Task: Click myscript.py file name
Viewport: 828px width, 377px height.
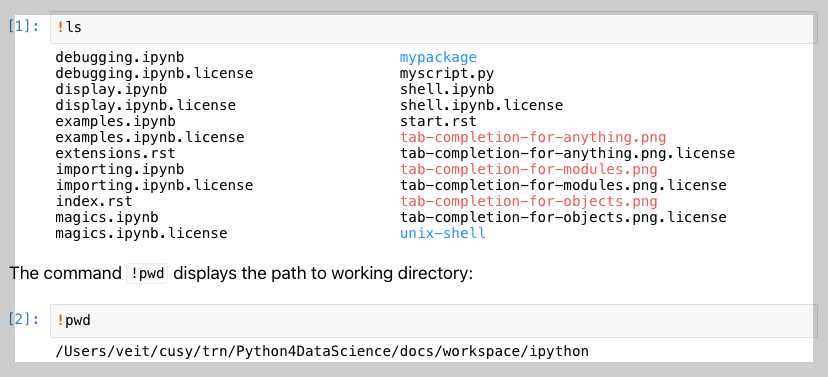Action: (x=447, y=73)
